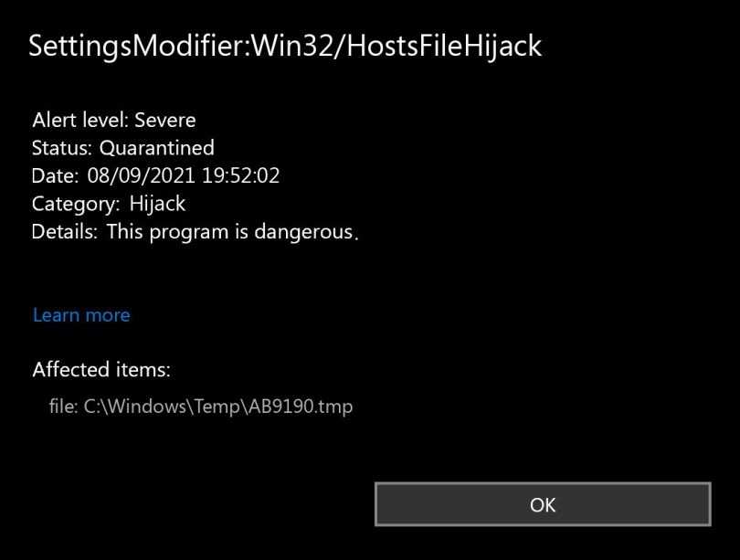Click the Quarantined status value
The height and width of the screenshot is (560, 740).
(x=157, y=148)
